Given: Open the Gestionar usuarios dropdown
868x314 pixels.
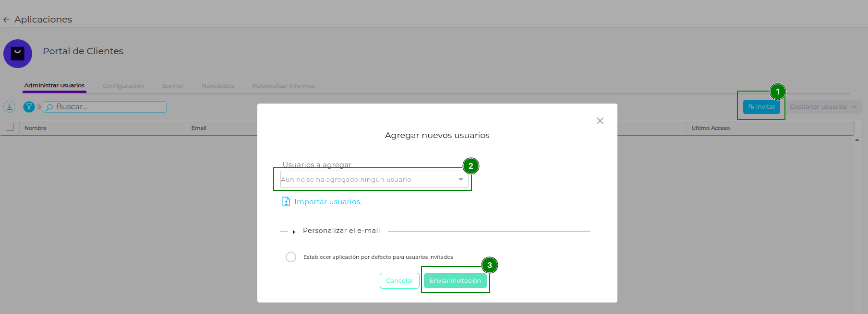Looking at the screenshot, I should [823, 107].
